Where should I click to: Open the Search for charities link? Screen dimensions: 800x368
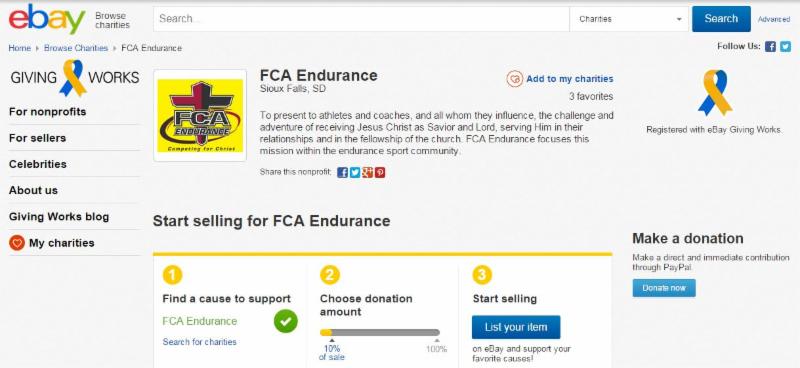point(199,342)
